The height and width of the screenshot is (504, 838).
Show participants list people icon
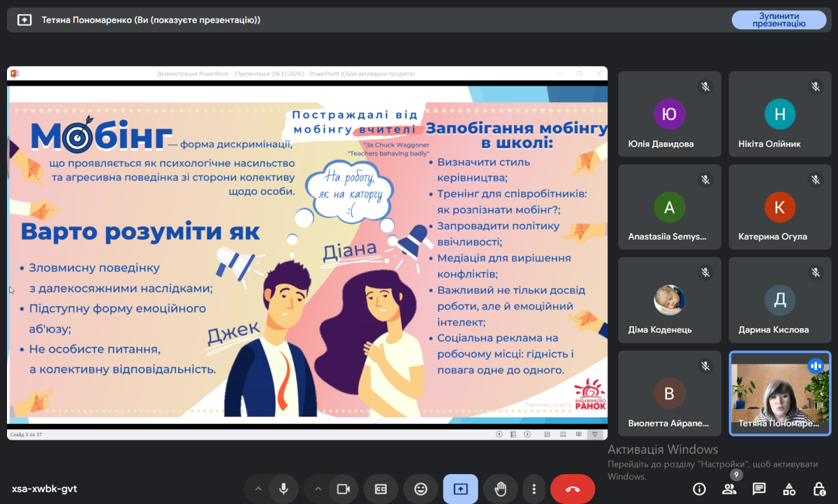click(x=729, y=489)
